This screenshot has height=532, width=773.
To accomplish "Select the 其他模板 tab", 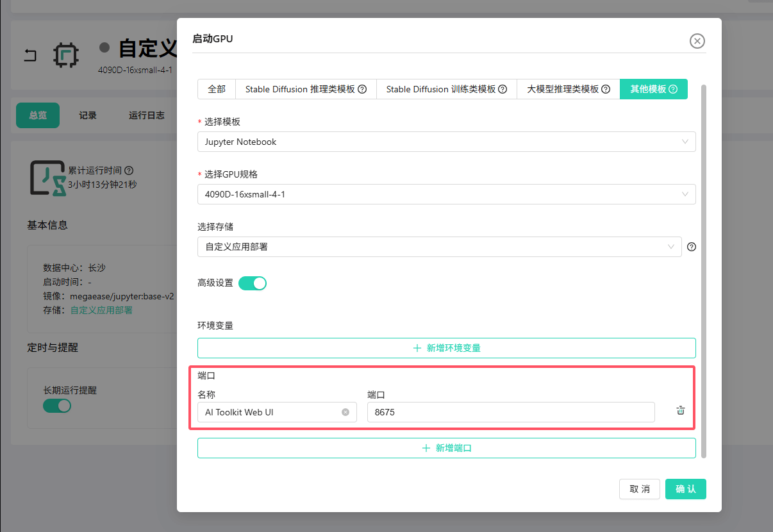I will point(653,89).
